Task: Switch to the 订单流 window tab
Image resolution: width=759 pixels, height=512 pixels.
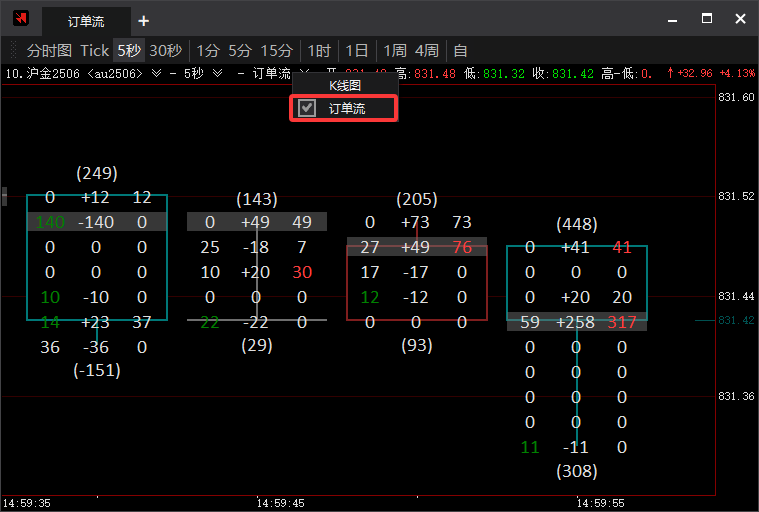Action: pyautogui.click(x=86, y=21)
